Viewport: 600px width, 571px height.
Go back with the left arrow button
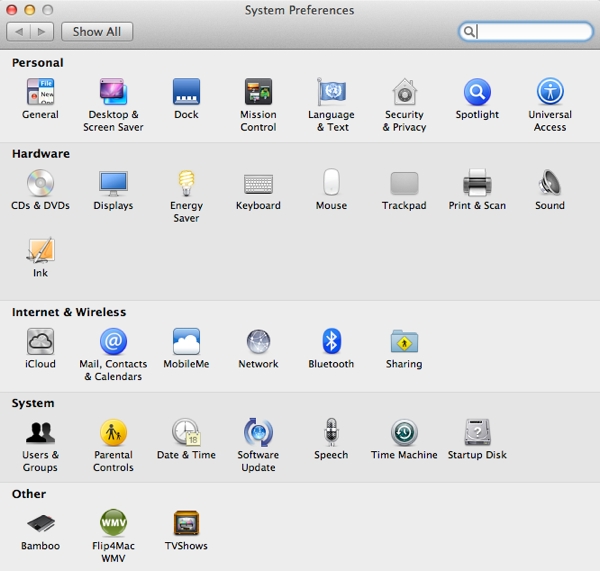(19, 31)
